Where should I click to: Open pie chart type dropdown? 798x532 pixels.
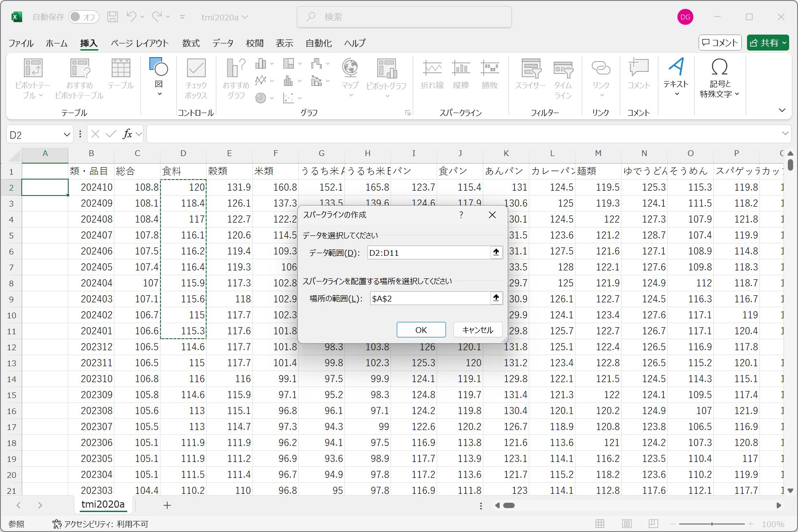pos(271,98)
